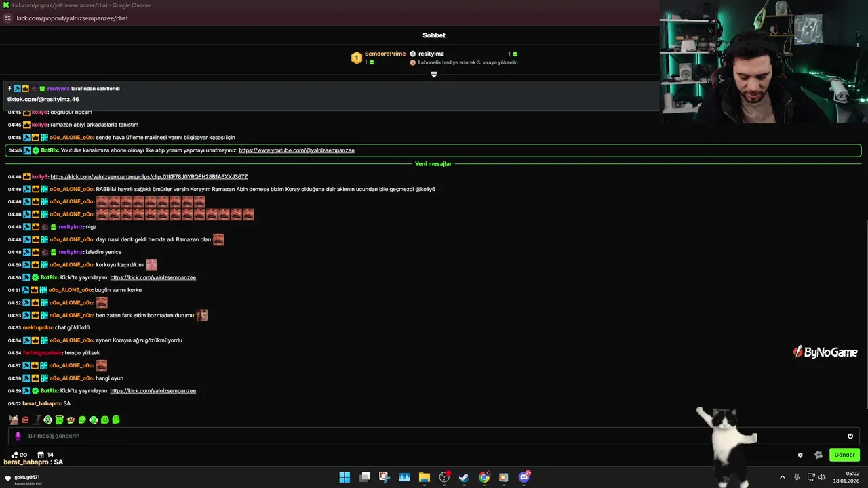Open volume control in system tray

point(822,477)
